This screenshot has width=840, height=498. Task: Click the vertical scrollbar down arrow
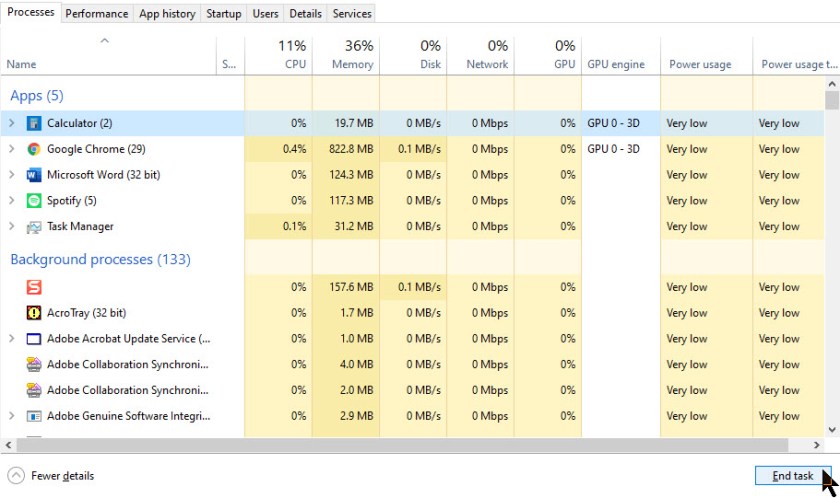(832, 428)
